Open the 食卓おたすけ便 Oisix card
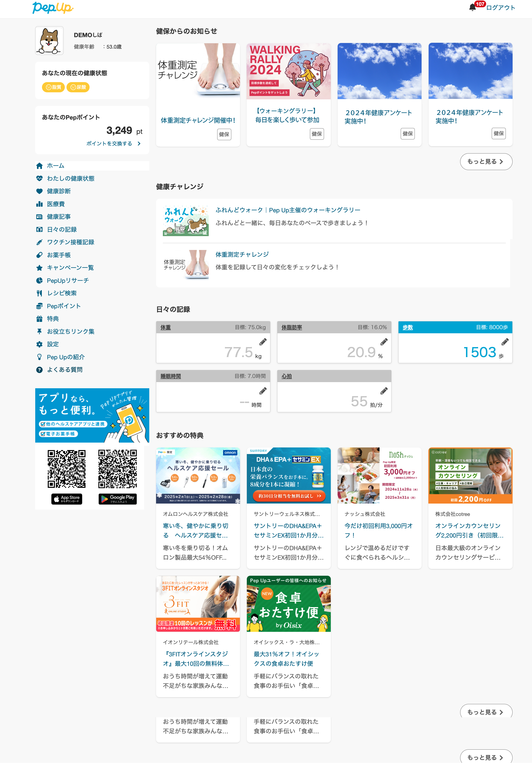 (289, 636)
